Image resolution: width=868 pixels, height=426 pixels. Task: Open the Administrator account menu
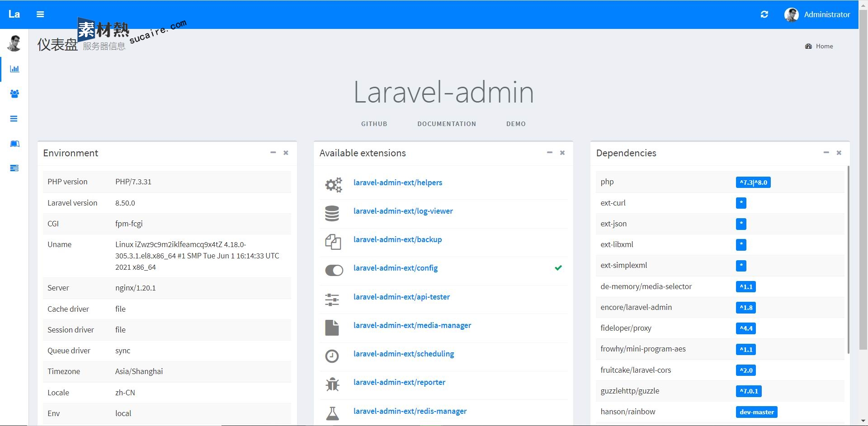817,14
